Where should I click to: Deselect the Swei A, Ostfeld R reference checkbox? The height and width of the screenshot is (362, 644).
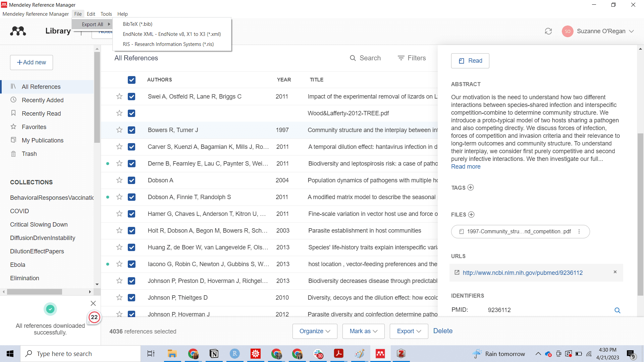tap(131, 97)
